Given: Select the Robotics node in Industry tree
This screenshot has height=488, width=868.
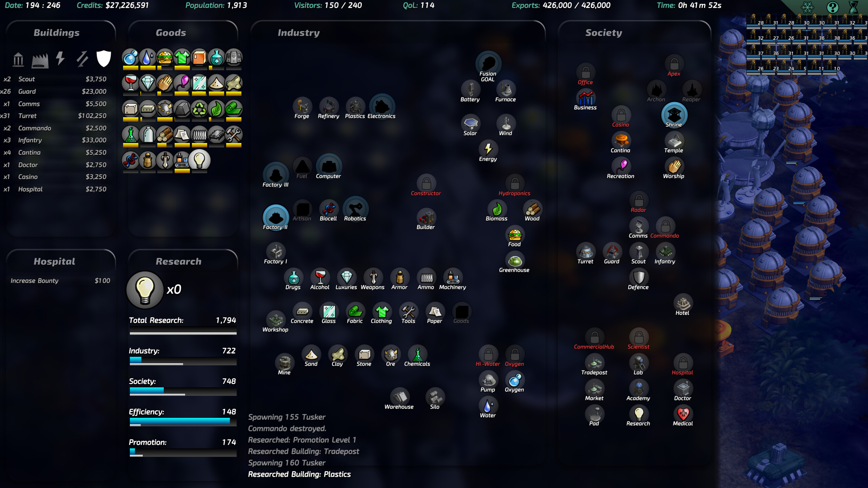Looking at the screenshot, I should click(355, 209).
